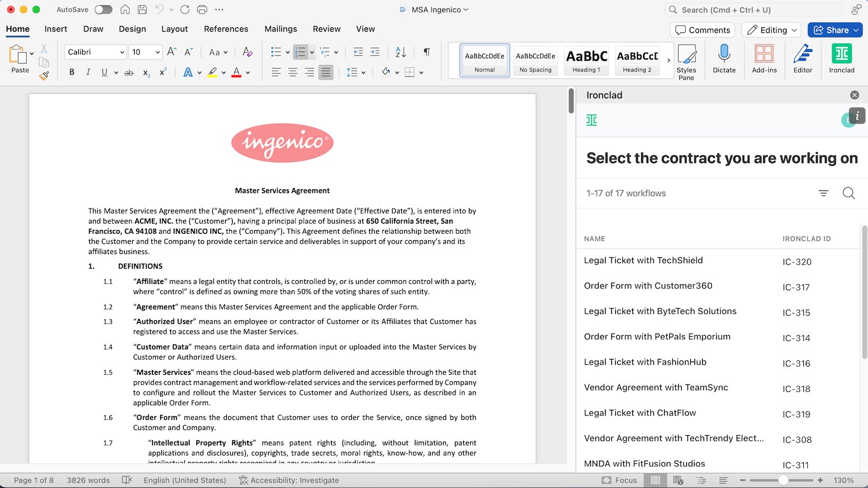
Task: Click the zoom slider handle
Action: click(x=783, y=480)
